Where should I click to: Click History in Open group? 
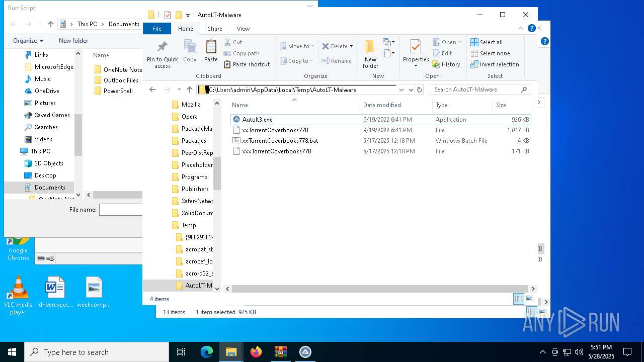point(446,64)
